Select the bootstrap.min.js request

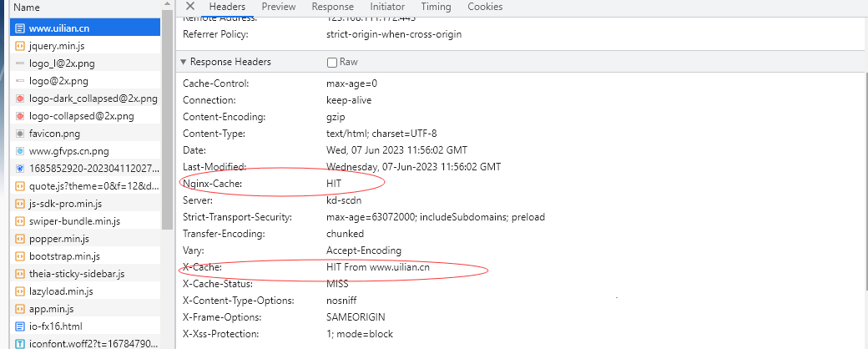tap(64, 256)
